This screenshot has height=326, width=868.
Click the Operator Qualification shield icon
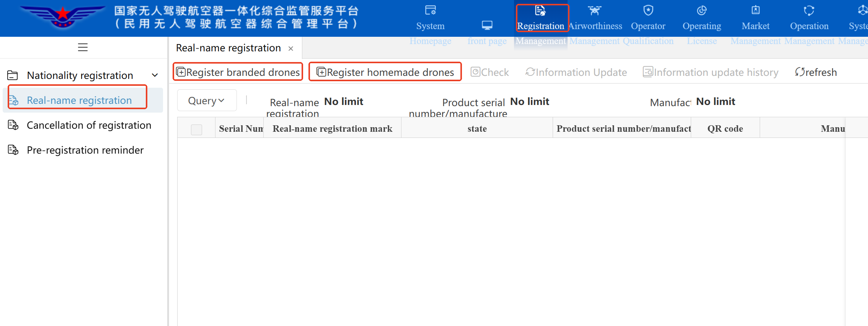tap(648, 10)
